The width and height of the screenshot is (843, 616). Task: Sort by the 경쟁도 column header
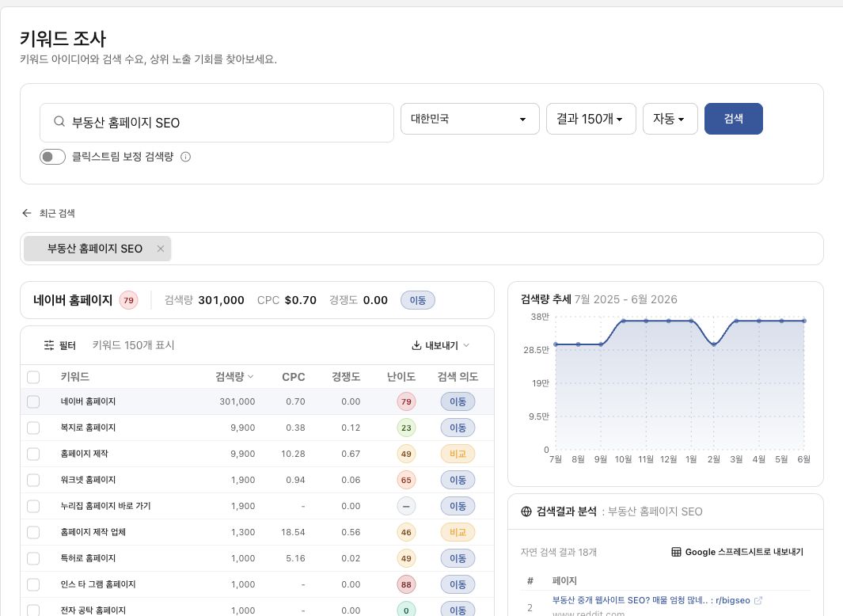pyautogui.click(x=346, y=377)
